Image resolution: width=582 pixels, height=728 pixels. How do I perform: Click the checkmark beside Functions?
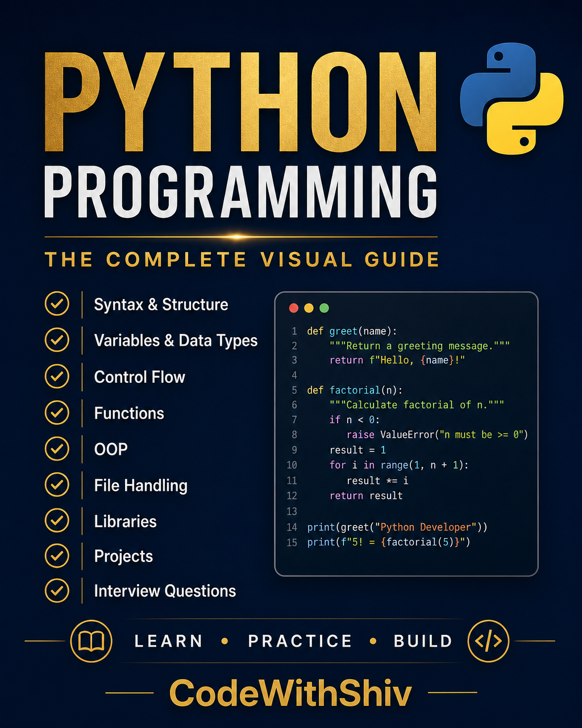(x=57, y=413)
